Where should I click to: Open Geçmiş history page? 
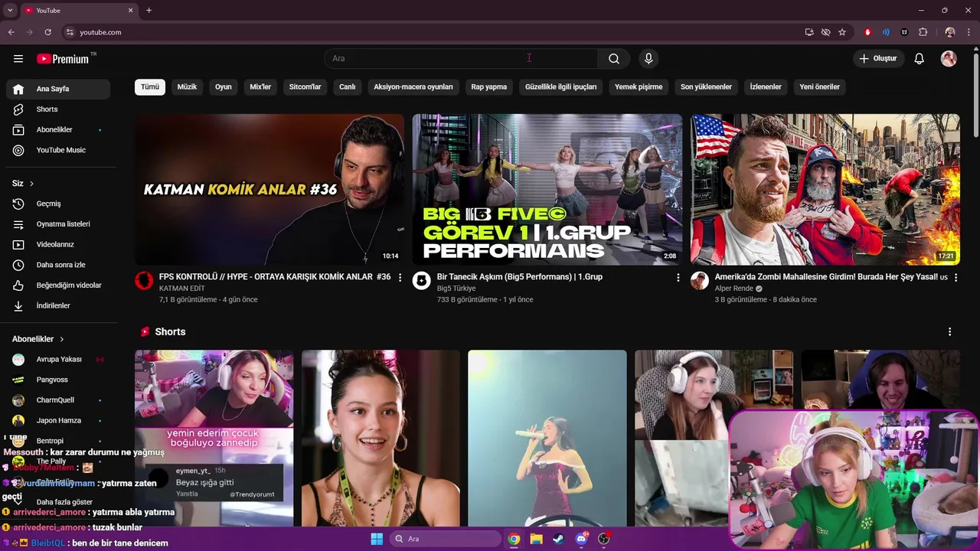click(58, 204)
